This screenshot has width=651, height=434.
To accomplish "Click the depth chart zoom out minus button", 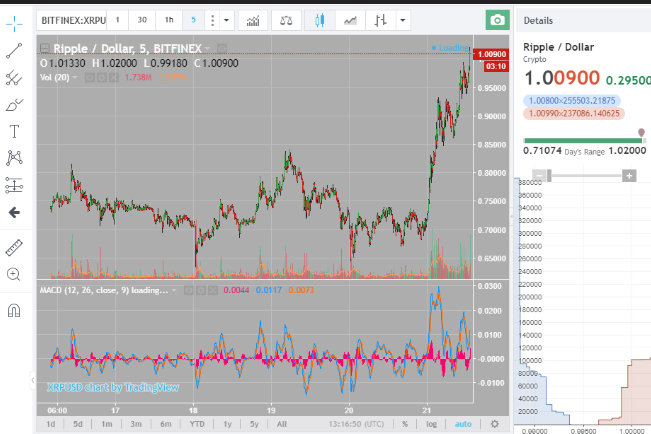I will click(539, 176).
